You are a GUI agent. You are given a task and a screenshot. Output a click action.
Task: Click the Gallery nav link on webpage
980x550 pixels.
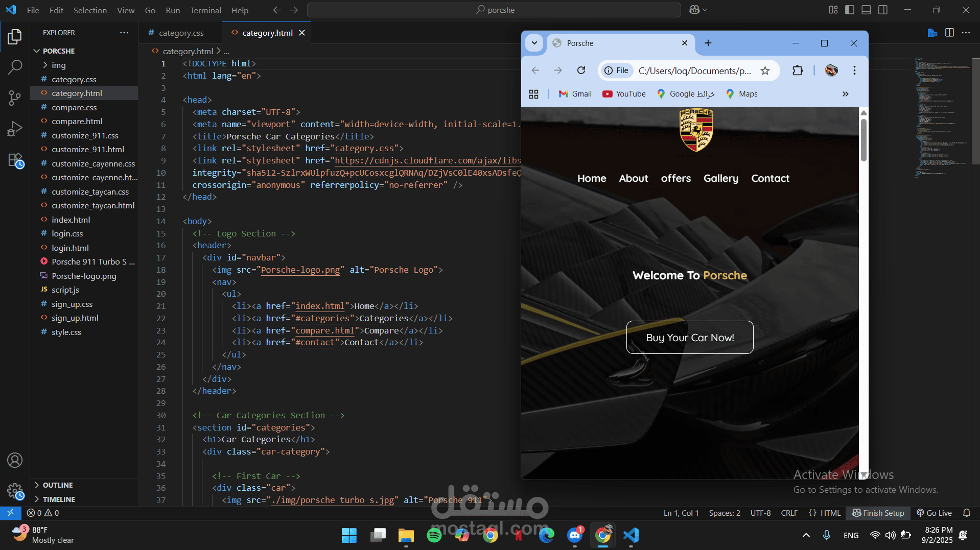point(721,178)
